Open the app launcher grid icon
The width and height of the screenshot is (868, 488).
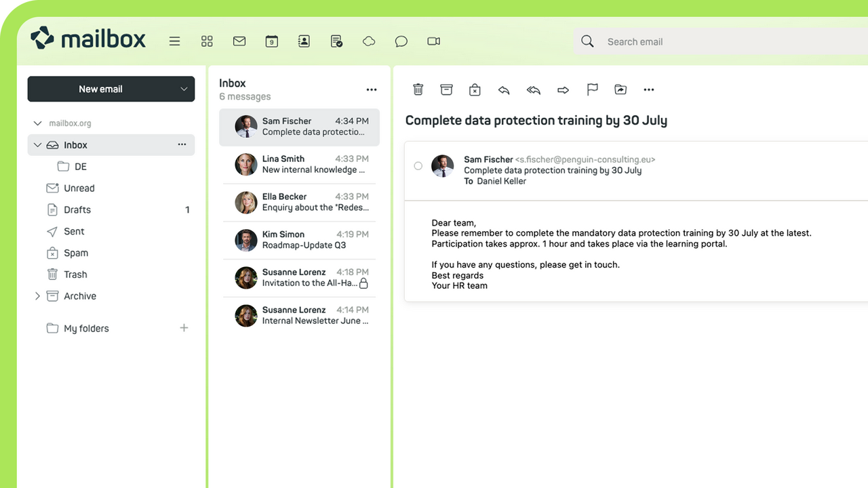point(207,41)
